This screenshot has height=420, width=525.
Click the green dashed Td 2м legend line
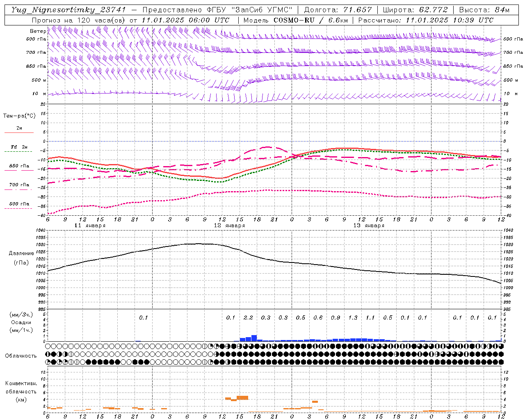pos(18,151)
